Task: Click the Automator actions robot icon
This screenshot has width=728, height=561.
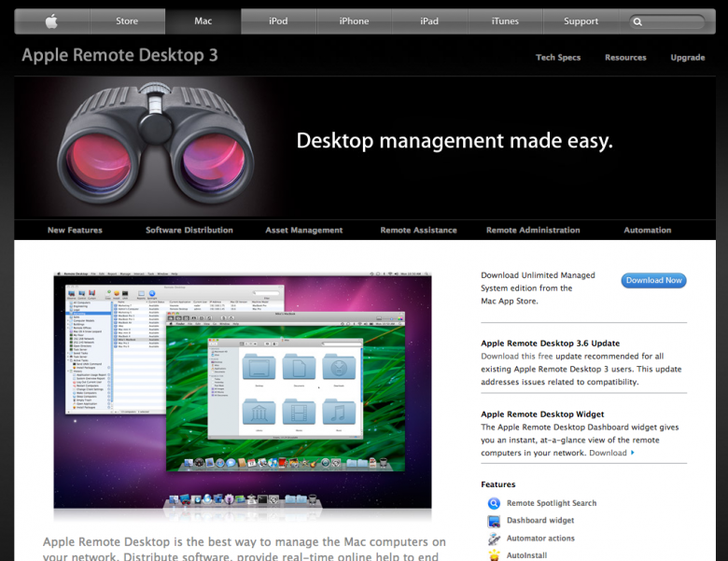Action: 494,539
